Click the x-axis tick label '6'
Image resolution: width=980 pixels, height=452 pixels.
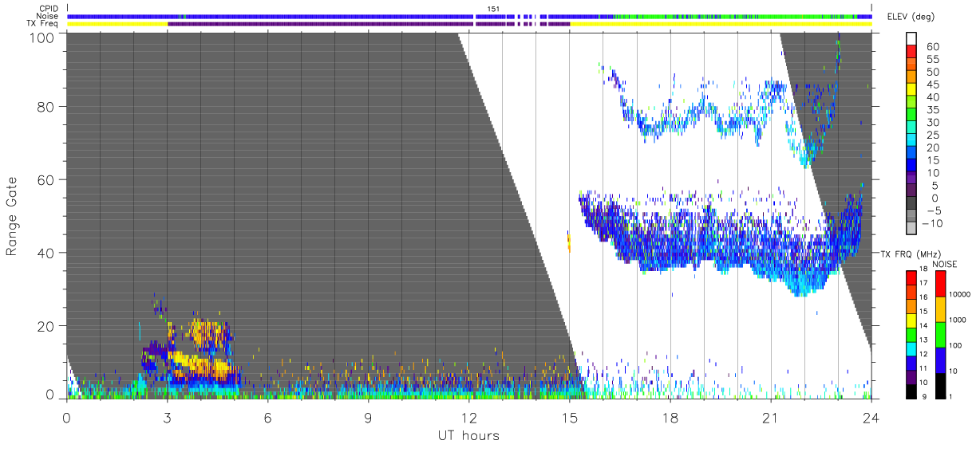(267, 417)
